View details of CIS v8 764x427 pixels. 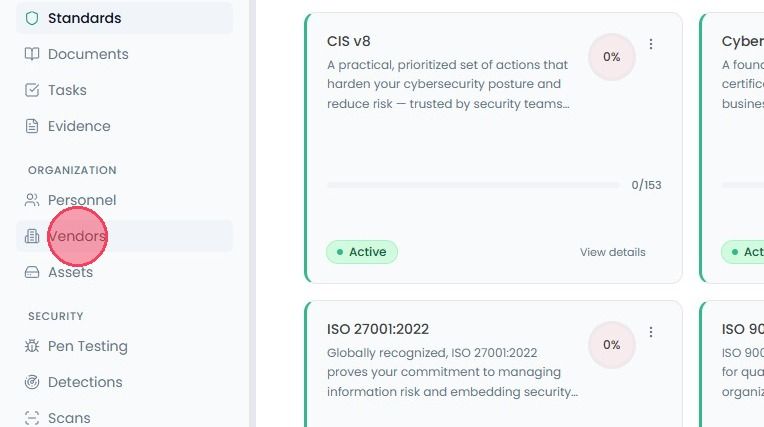(612, 252)
